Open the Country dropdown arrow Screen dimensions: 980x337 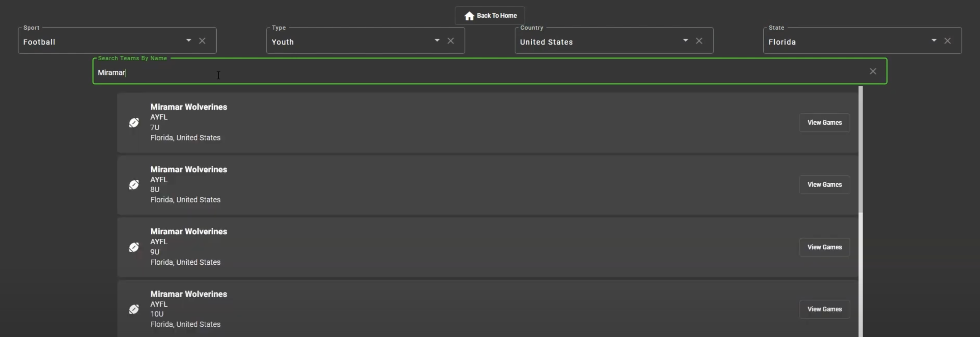click(x=685, y=40)
